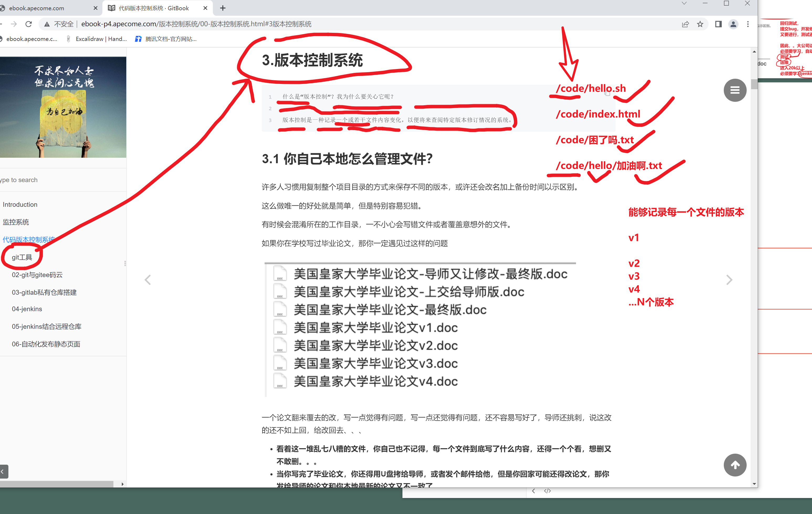Open new tab with plus button
The image size is (812, 514).
click(223, 8)
